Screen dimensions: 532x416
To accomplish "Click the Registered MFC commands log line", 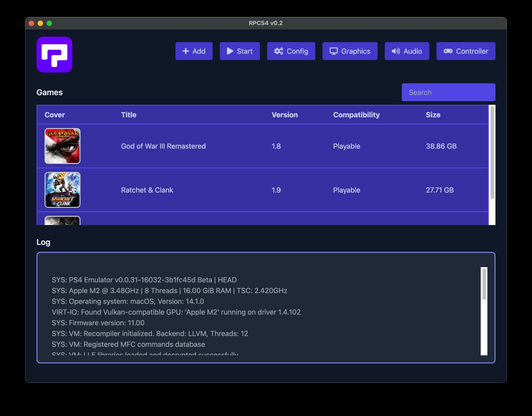I will (128, 344).
